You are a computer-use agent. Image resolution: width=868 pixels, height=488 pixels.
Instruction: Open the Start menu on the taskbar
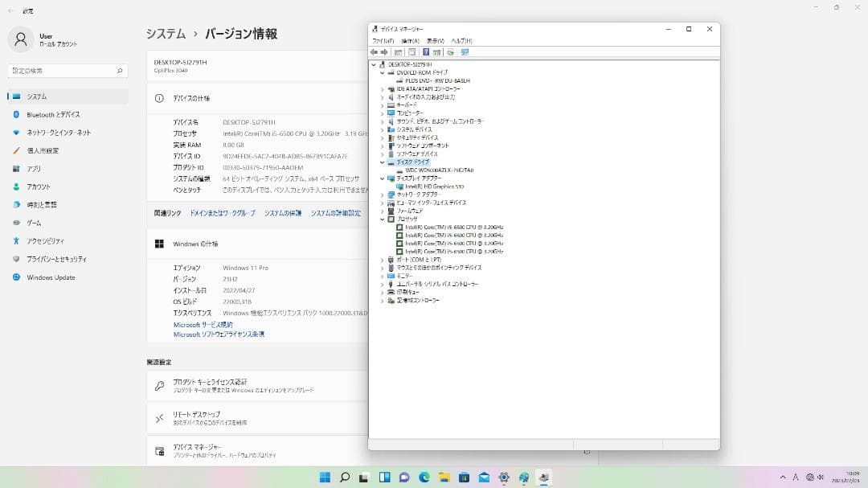coord(325,478)
